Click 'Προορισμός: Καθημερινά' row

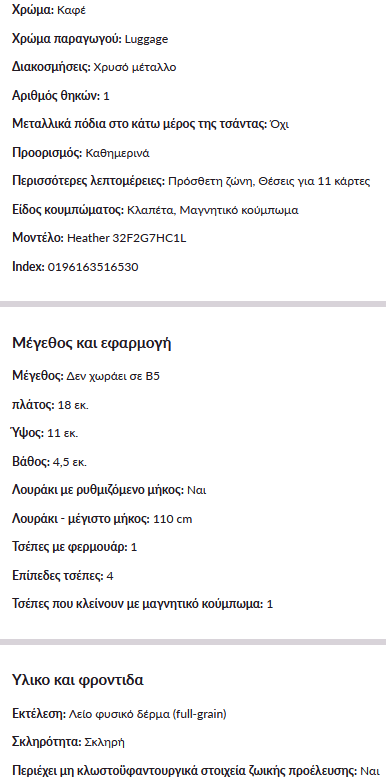(x=80, y=153)
